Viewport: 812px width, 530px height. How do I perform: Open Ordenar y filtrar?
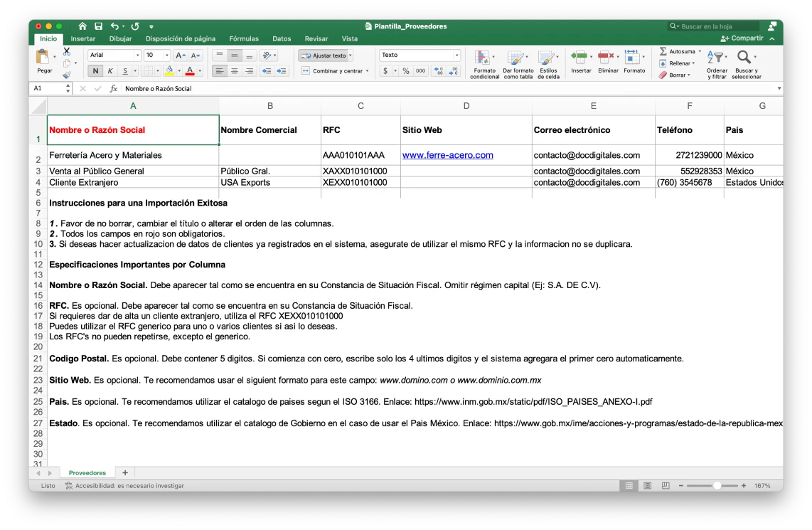(717, 64)
